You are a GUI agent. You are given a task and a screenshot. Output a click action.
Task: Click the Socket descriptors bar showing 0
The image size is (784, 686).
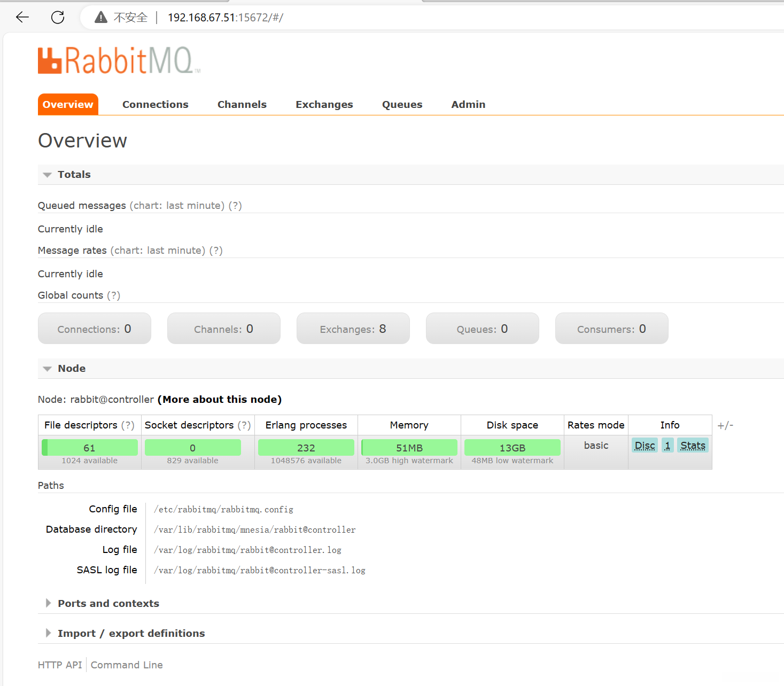pos(193,448)
